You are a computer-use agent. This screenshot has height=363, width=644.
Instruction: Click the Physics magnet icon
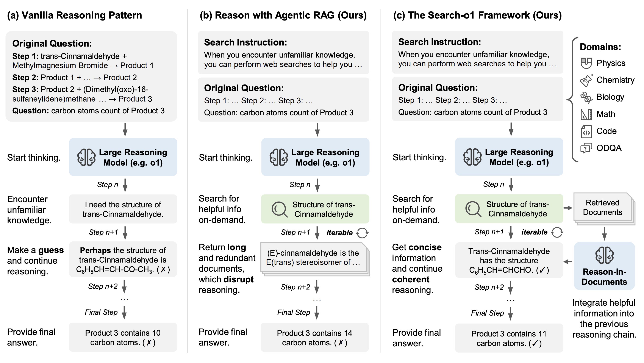pos(586,63)
